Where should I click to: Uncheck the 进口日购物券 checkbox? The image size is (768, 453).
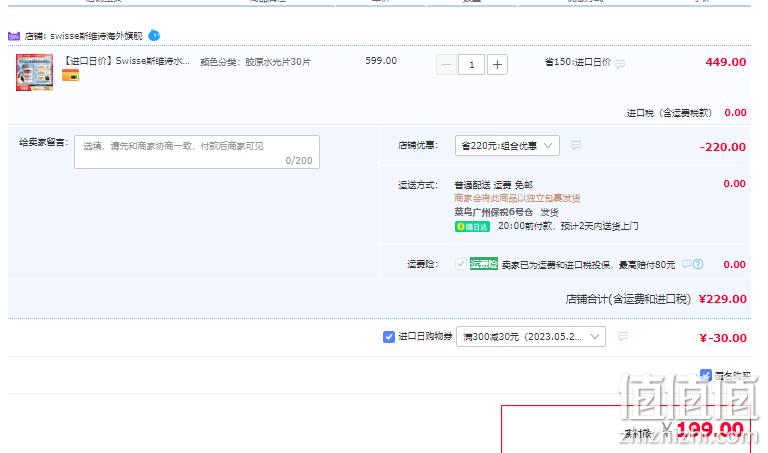(x=389, y=337)
